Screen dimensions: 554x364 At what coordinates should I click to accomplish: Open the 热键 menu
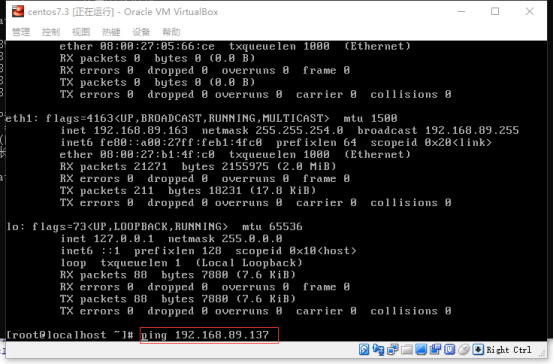(111, 32)
